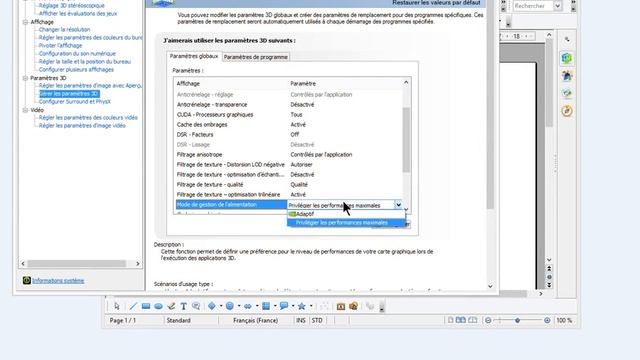Choose the Select arrow tool in drawing toolbar
640x360 pixels.
pos(117,306)
